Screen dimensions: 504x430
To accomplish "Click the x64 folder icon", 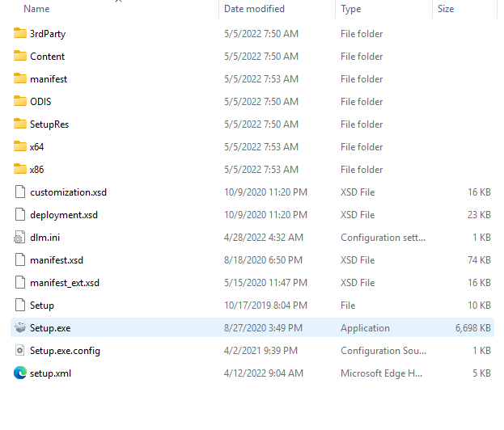I will point(20,146).
